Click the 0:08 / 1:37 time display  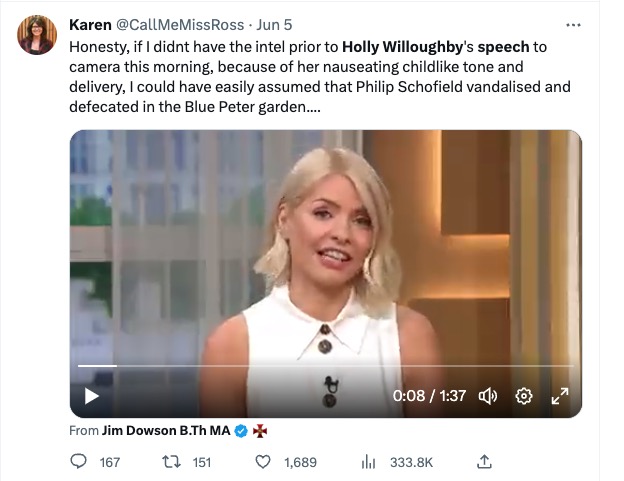click(x=429, y=396)
